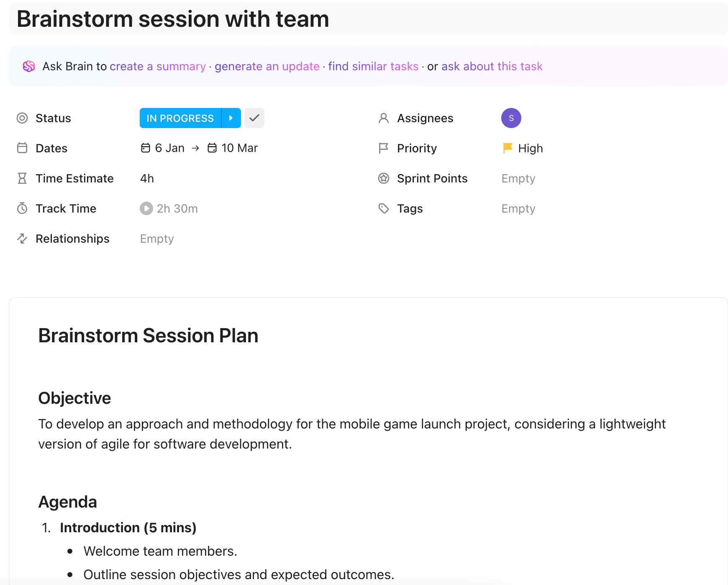Click the Sprint Points star icon
The image size is (728, 585).
point(383,178)
